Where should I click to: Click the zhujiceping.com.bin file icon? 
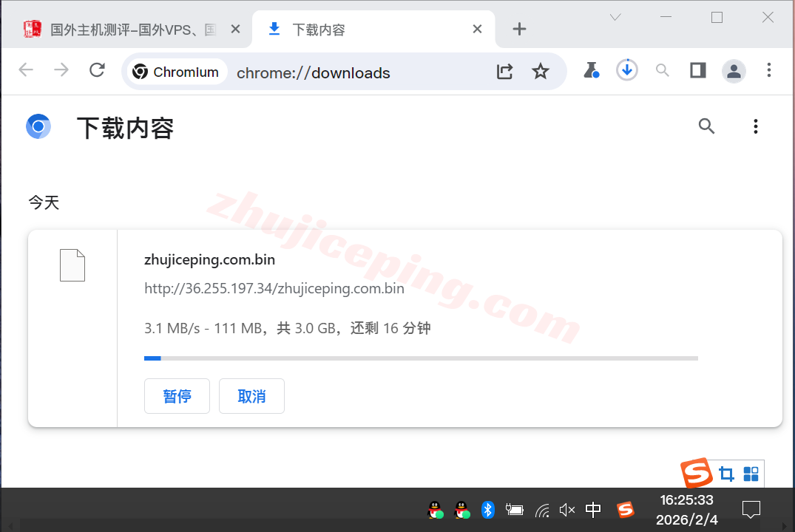(x=72, y=265)
